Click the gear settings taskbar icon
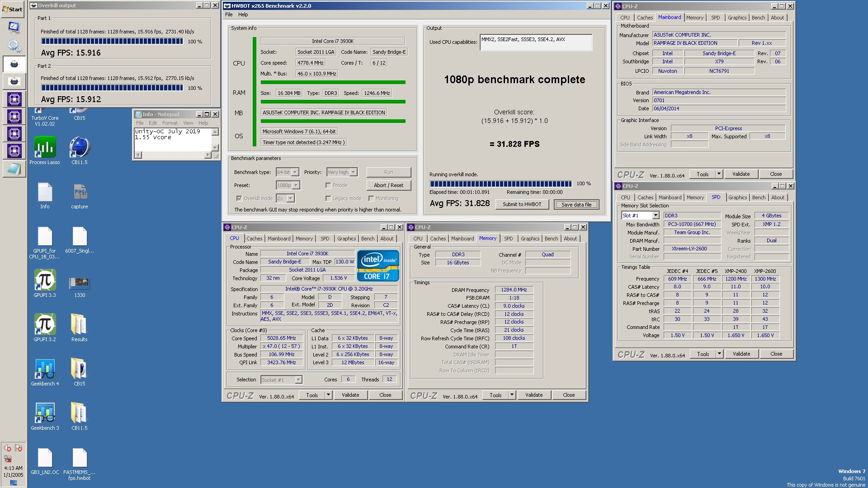Screen dimensions: 868x488 point(14,46)
